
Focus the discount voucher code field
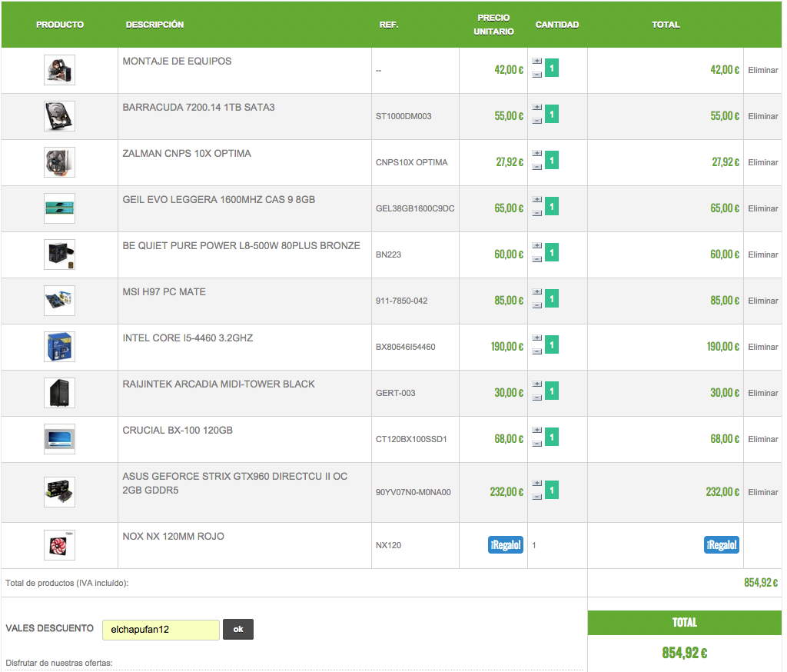(x=161, y=630)
